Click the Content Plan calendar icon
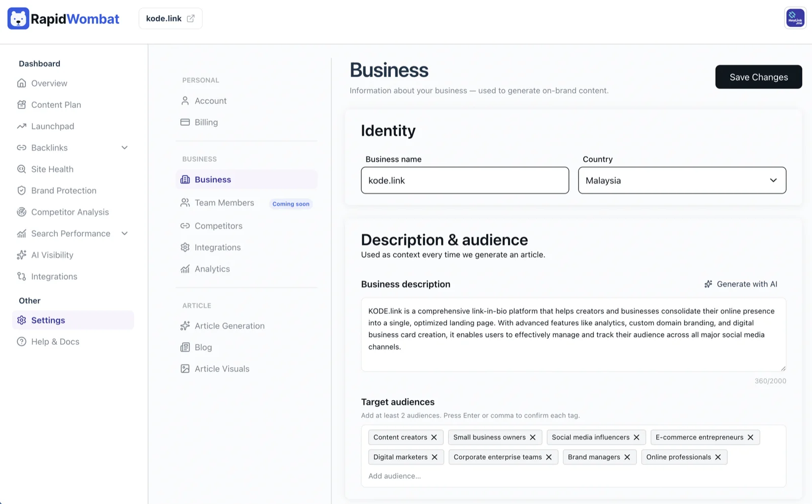This screenshot has height=504, width=812. [x=21, y=105]
